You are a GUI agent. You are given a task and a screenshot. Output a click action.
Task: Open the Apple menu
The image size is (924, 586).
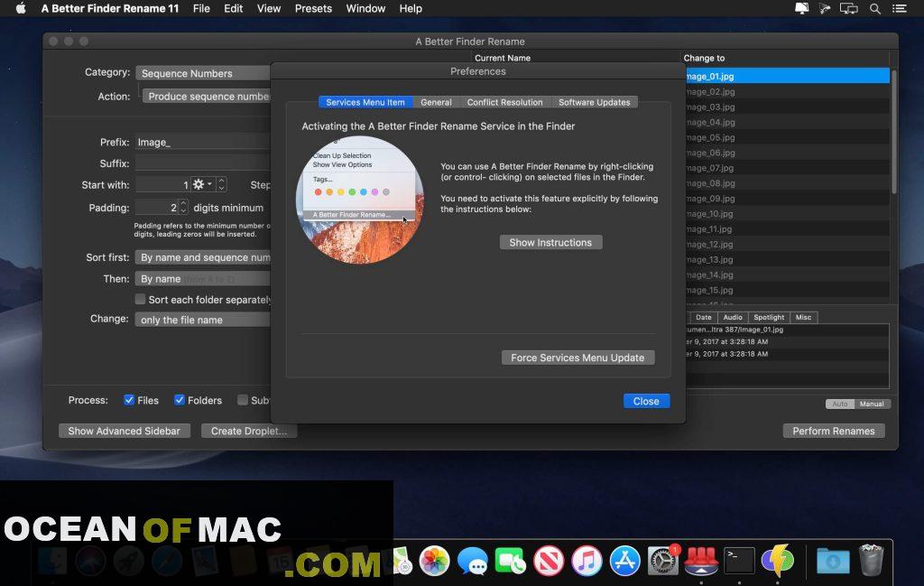(x=21, y=8)
